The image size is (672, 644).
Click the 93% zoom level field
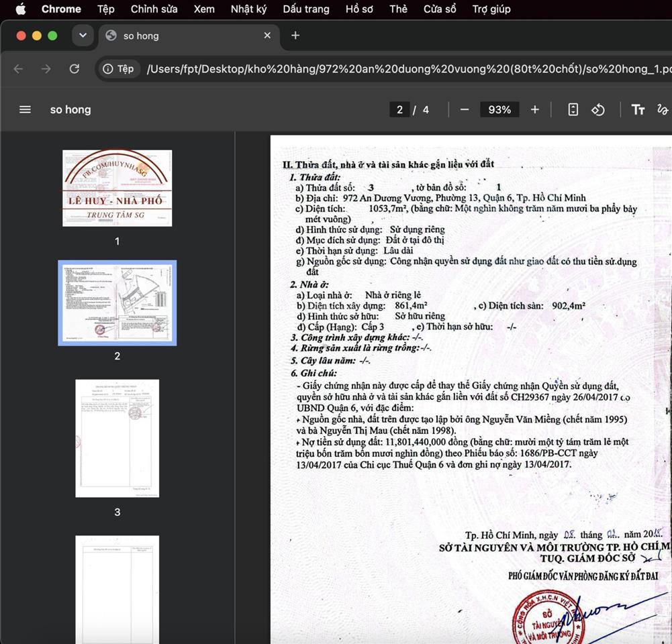[499, 109]
